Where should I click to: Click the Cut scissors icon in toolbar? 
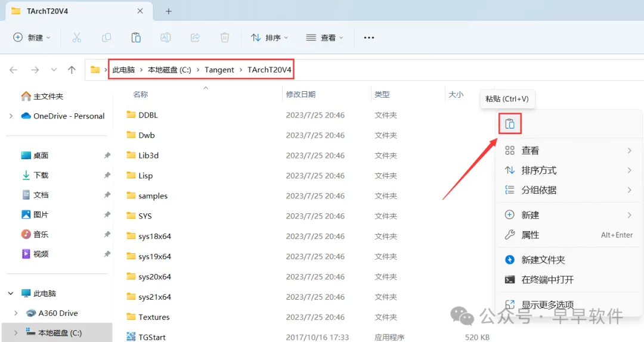[77, 38]
